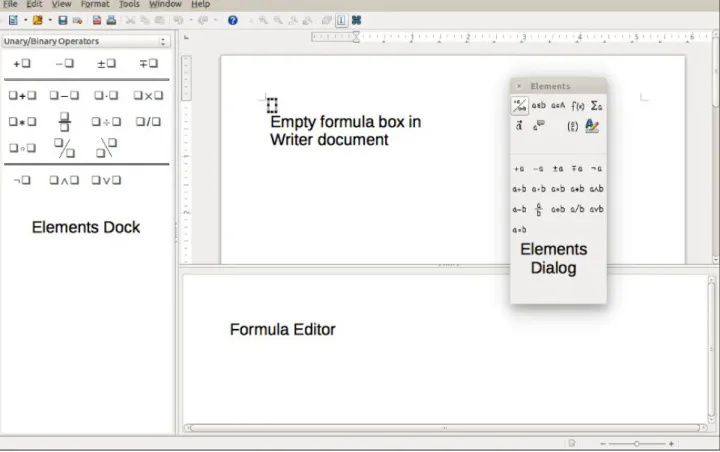Image resolution: width=720 pixels, height=452 pixels.
Task: Insert the dot multiplication template in Elements Dock
Action: (x=106, y=96)
